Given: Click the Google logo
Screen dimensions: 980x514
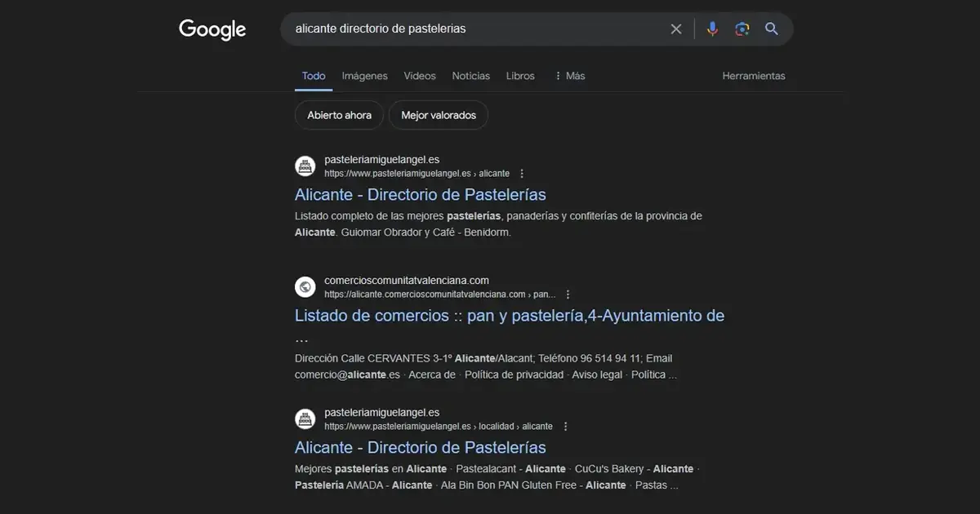Looking at the screenshot, I should (212, 29).
